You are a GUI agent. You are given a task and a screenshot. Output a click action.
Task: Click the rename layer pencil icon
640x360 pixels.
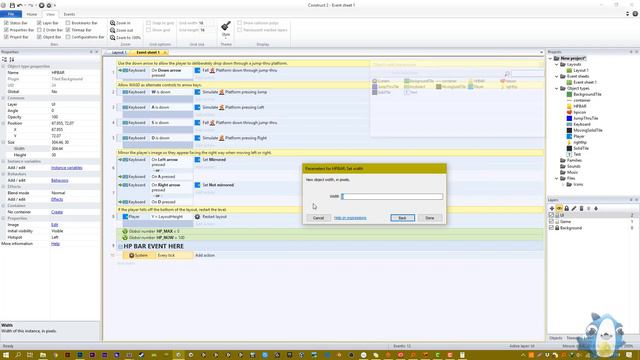pos(574,209)
